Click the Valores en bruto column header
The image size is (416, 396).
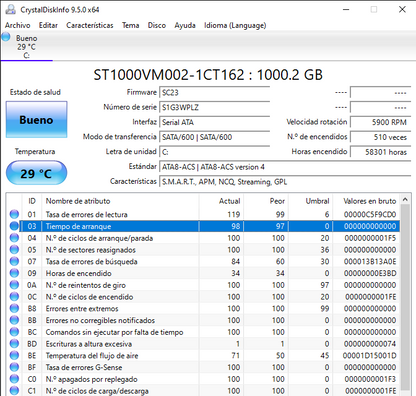click(x=366, y=201)
